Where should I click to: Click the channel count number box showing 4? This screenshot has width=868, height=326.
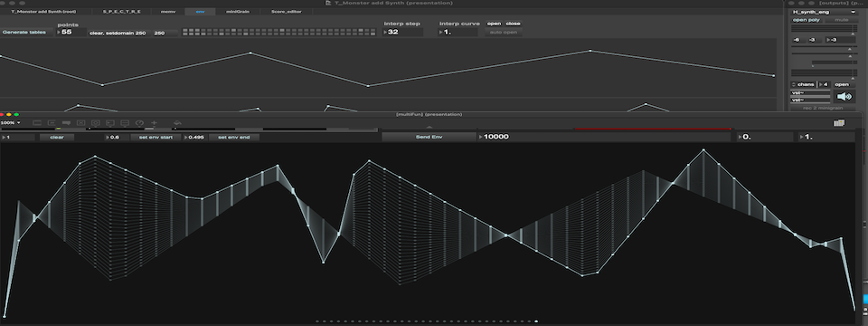click(x=825, y=84)
